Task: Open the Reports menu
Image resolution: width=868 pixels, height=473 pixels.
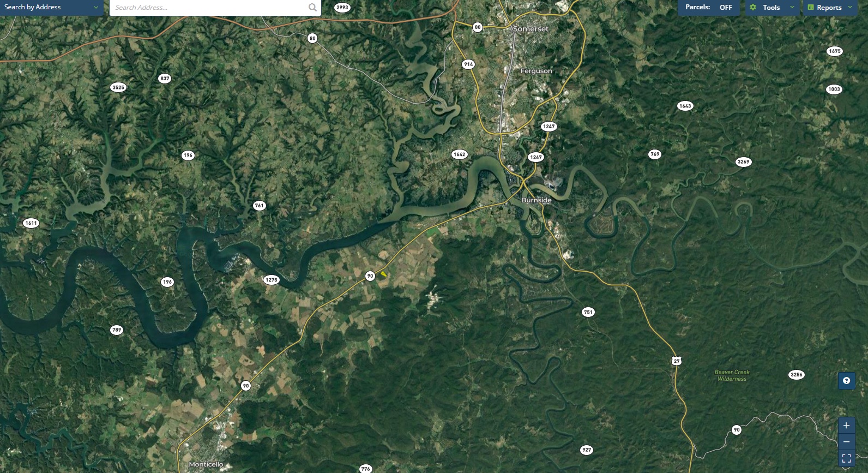Action: click(829, 7)
